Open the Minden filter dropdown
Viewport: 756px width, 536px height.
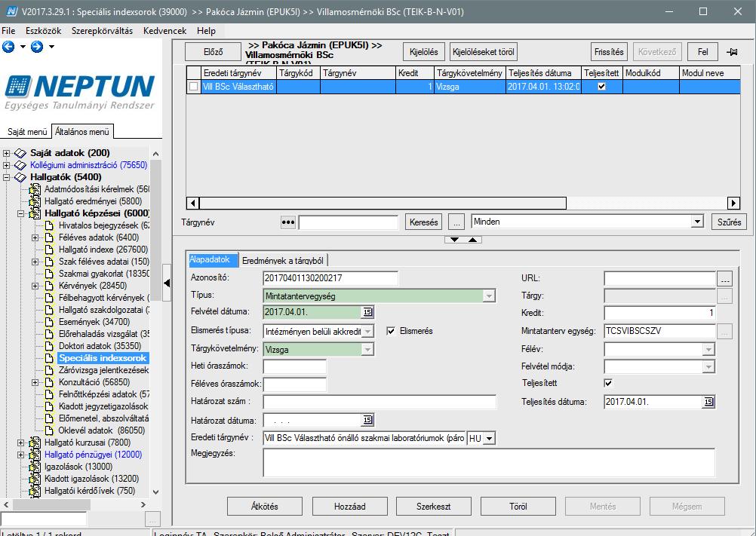697,222
